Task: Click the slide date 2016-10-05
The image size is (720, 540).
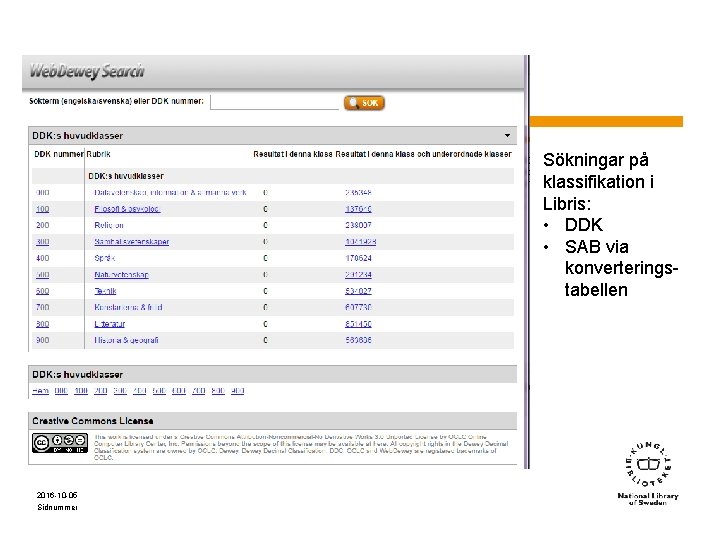Action: pyautogui.click(x=57, y=495)
